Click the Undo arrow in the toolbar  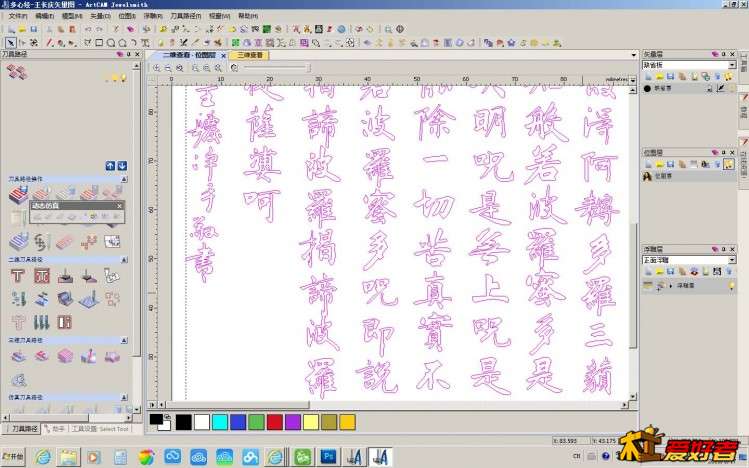(88, 30)
